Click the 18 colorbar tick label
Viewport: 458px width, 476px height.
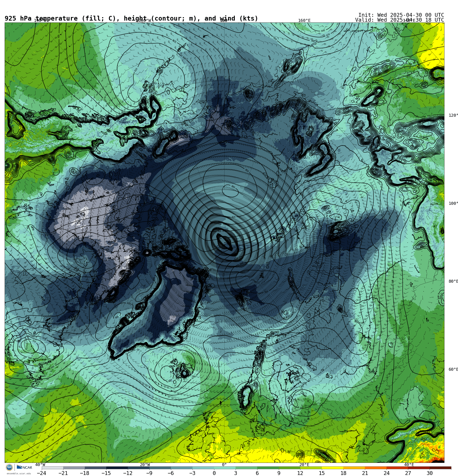(x=343, y=473)
